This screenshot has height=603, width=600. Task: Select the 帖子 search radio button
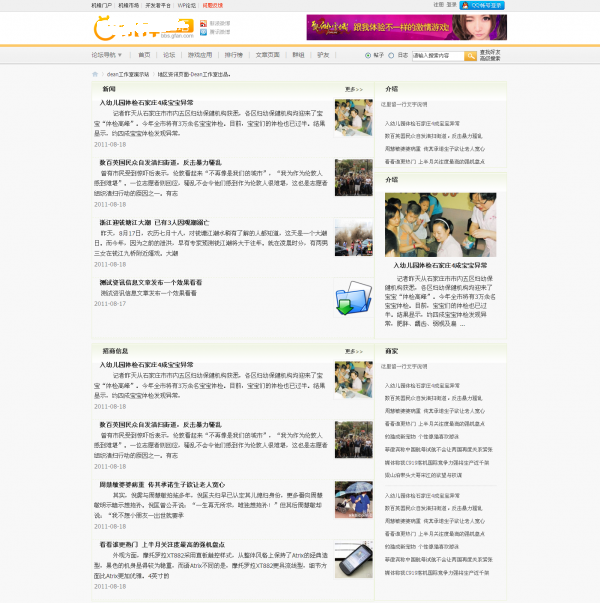pos(368,55)
